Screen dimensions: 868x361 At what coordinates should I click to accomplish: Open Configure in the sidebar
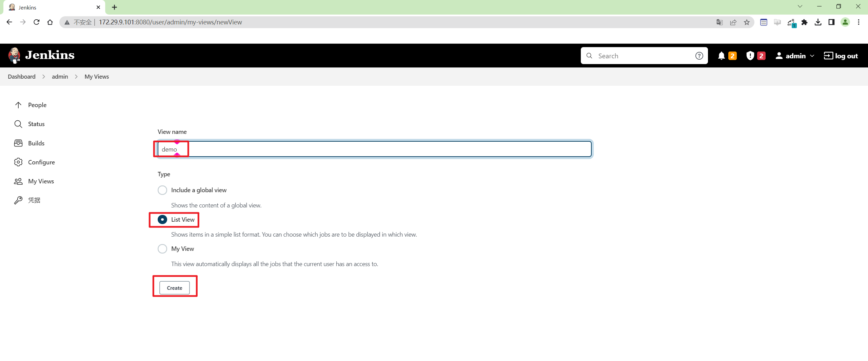(35, 162)
